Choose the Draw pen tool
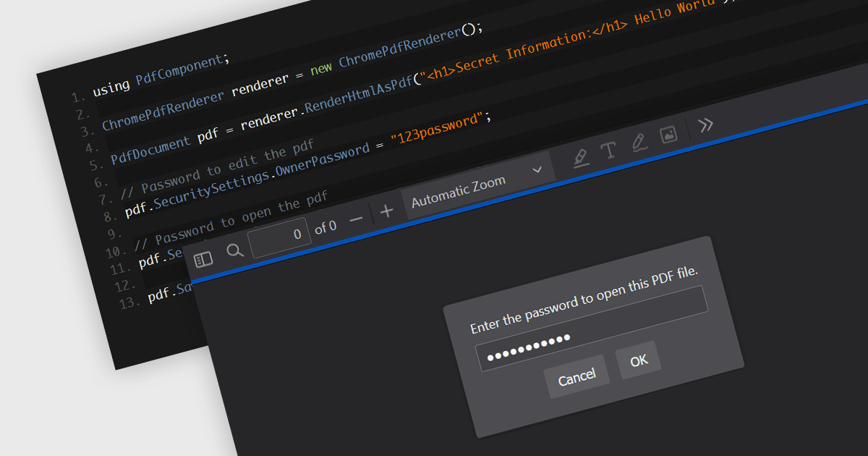The width and height of the screenshot is (868, 456). coord(639,142)
